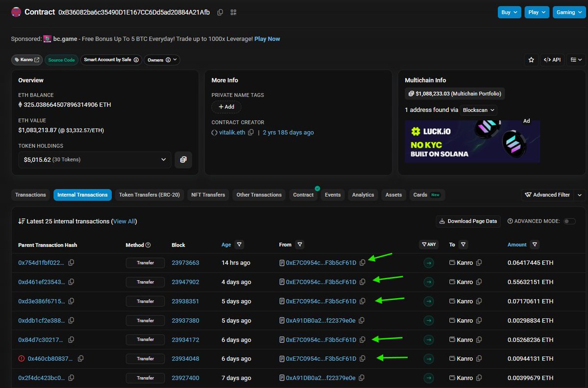Filter by the To column
This screenshot has height=388, width=588.
point(464,244)
